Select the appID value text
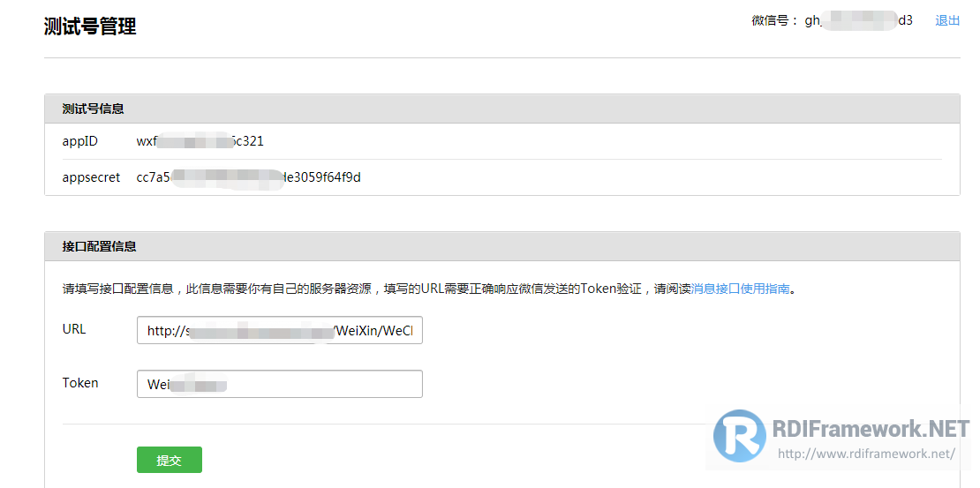The height and width of the screenshot is (488, 980). [x=200, y=141]
